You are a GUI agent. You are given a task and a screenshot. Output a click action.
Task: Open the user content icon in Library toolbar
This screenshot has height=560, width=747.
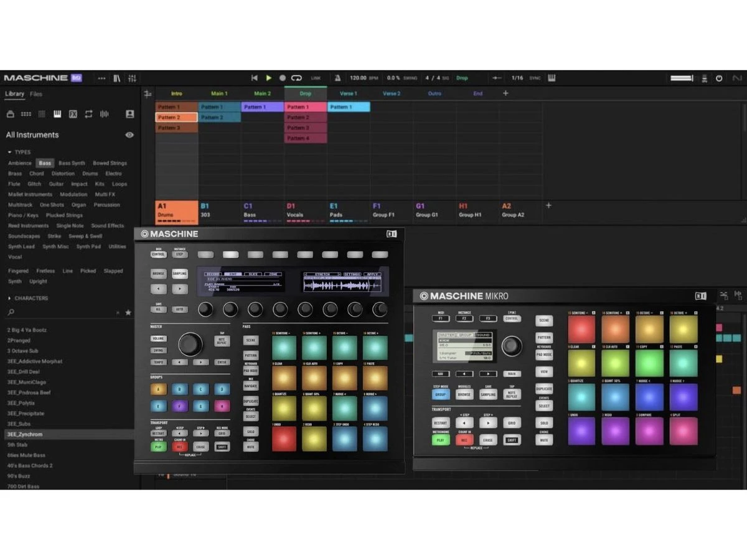tap(129, 114)
